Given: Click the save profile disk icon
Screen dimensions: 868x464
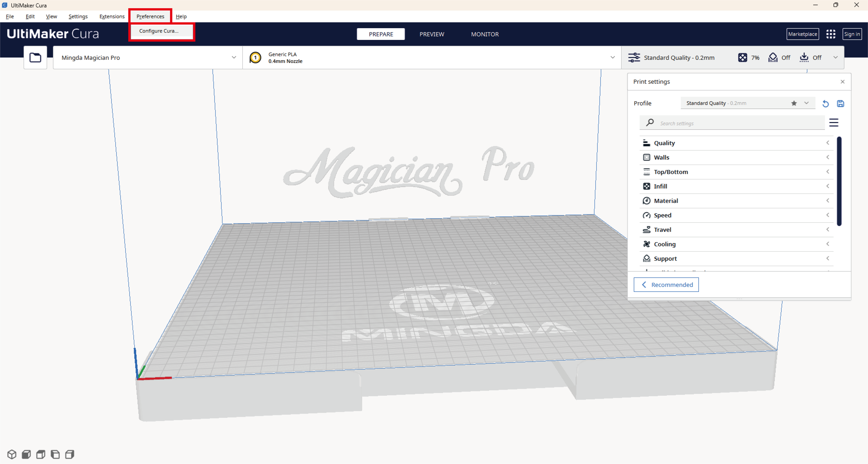Looking at the screenshot, I should (x=840, y=103).
